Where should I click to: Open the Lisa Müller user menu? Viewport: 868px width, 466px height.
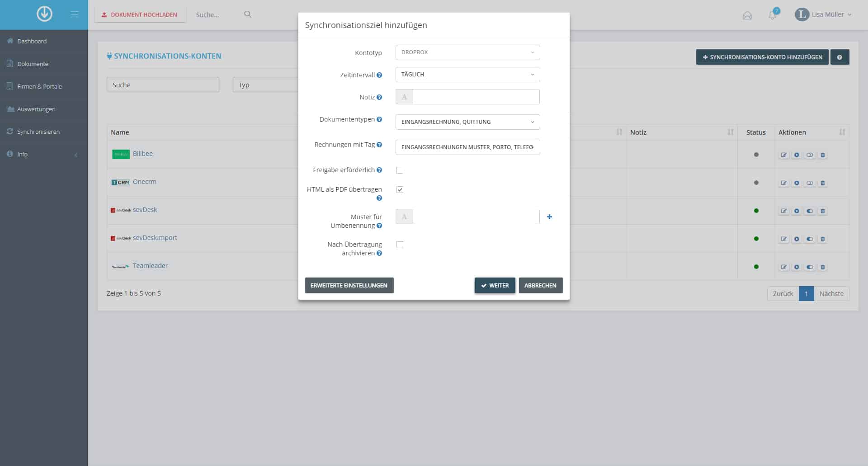tap(823, 14)
